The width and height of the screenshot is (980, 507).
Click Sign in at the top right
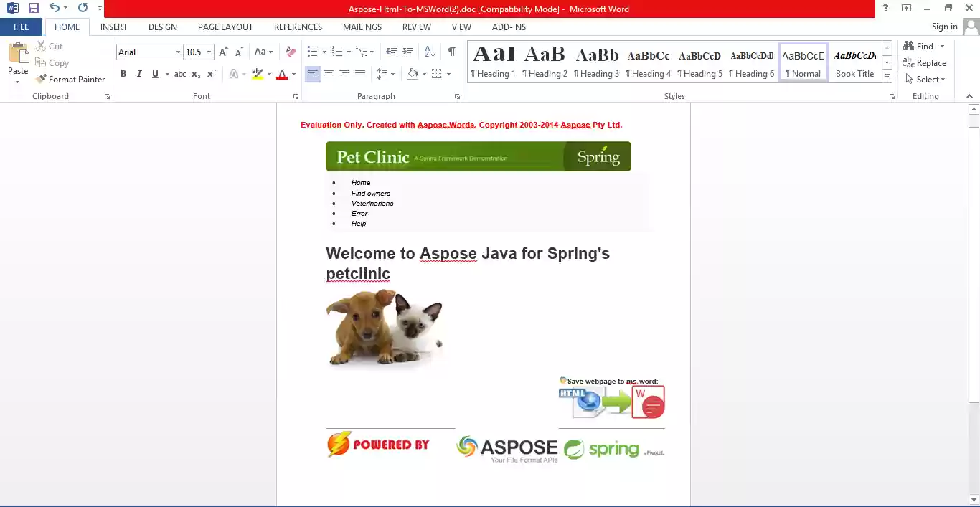point(943,27)
